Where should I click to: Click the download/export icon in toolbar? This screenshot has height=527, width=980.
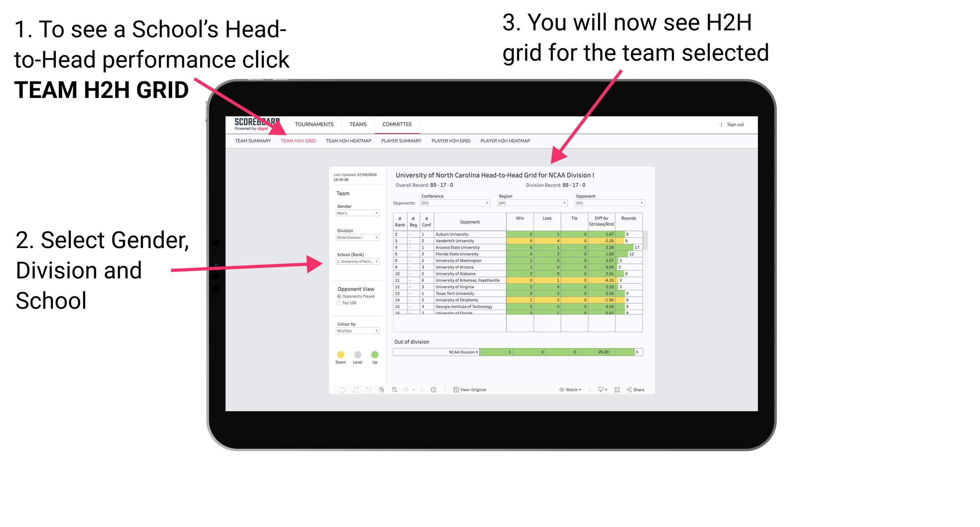point(599,389)
